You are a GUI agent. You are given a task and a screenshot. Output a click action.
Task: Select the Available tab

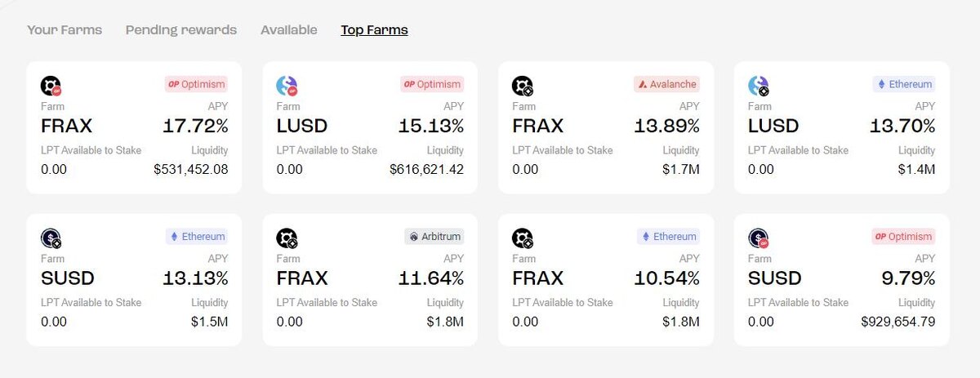coord(288,30)
